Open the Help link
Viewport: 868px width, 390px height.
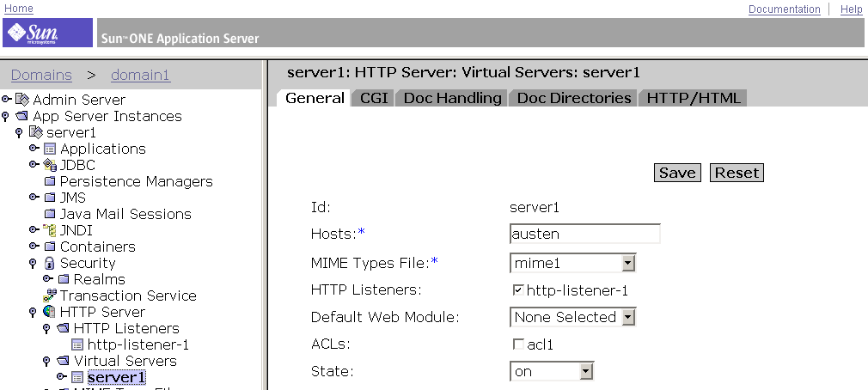[852, 9]
